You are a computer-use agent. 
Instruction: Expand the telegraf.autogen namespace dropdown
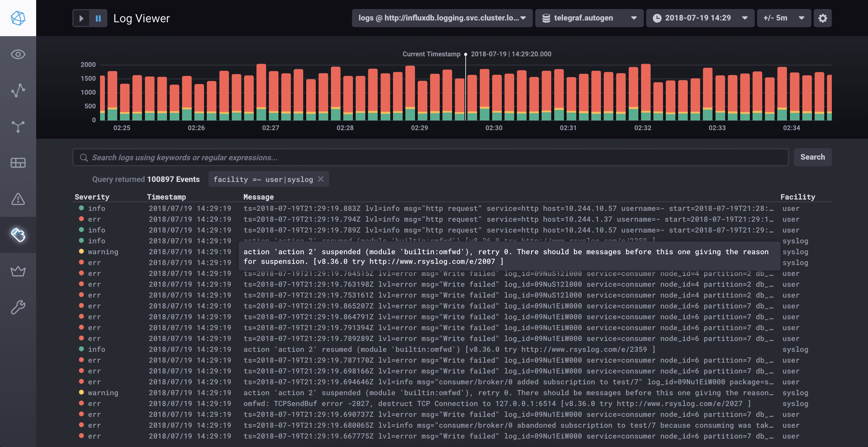point(589,18)
